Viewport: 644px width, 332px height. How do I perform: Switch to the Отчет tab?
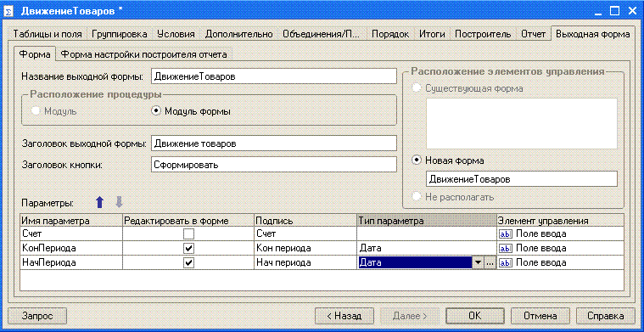[x=533, y=34]
